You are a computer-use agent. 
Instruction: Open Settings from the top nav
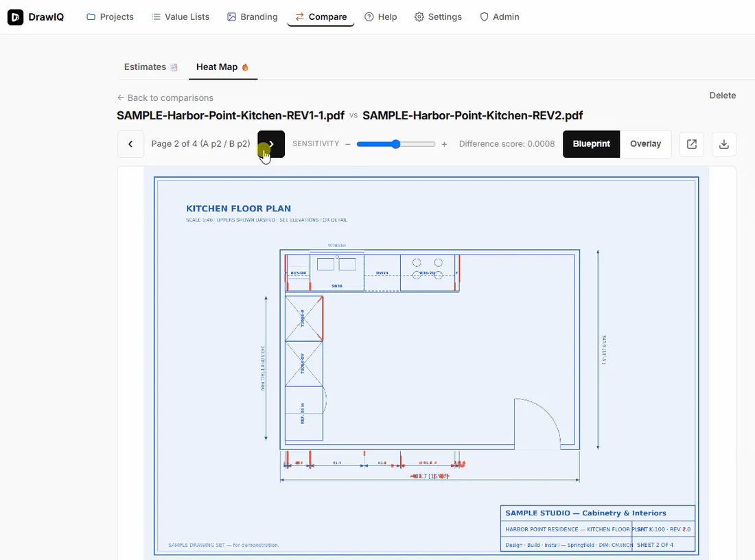438,17
